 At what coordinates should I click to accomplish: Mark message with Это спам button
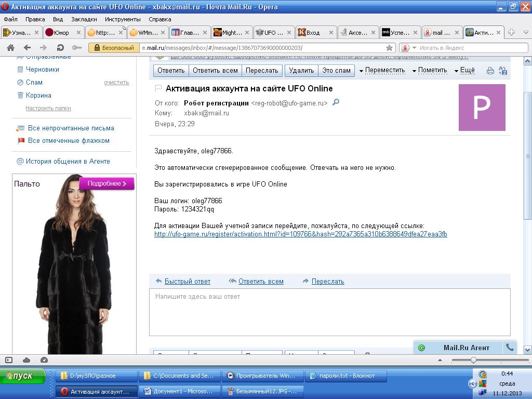336,70
